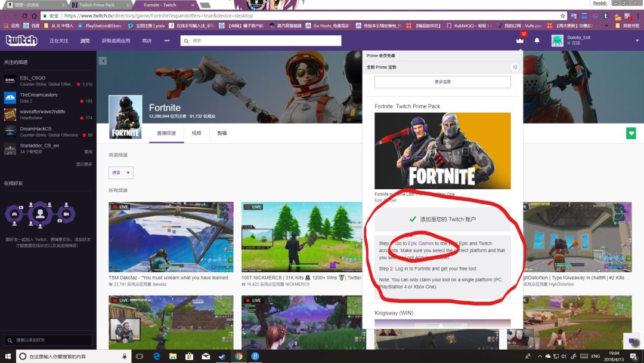Click the search magnifier in the Twitch search box
This screenshot has height=363, width=644.
[x=187, y=41]
